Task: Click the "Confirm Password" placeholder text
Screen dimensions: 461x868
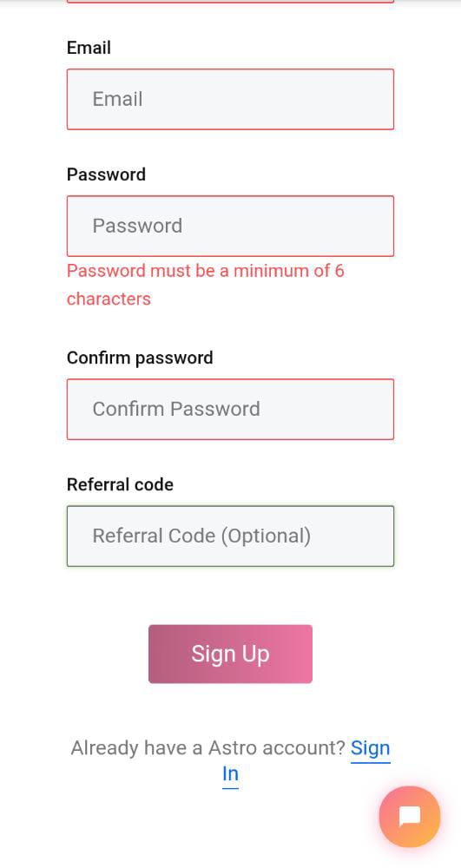Action: tap(176, 409)
